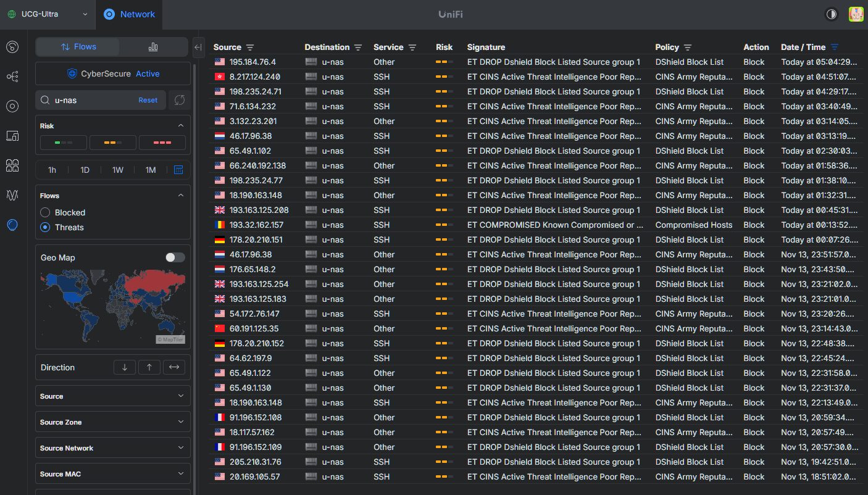This screenshot has height=495, width=868.
Task: Click Reset in the search field
Action: (x=148, y=100)
